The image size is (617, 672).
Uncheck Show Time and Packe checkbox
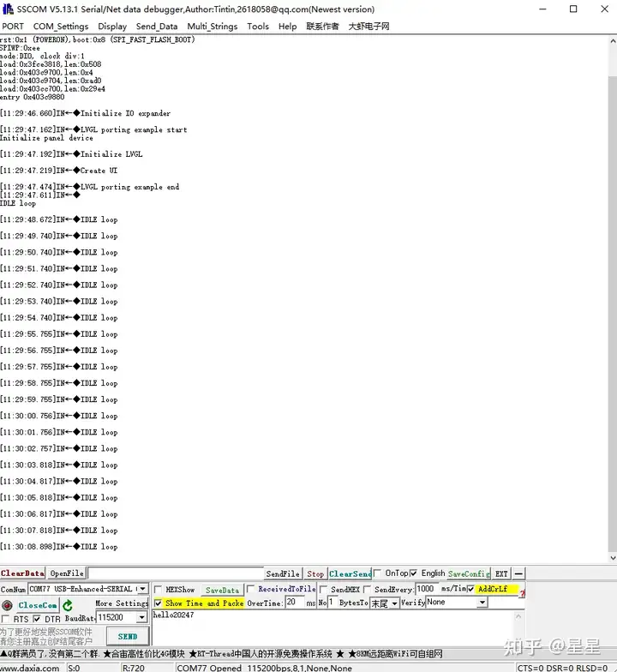[x=158, y=603]
